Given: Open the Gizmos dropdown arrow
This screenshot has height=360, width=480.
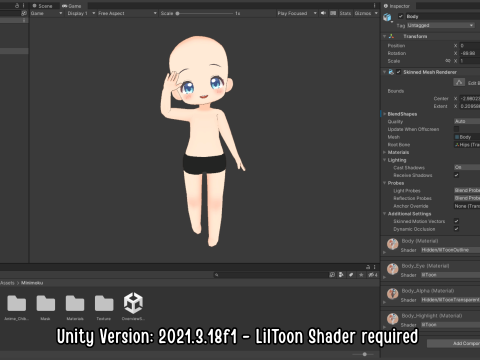Looking at the screenshot, I should pos(376,13).
